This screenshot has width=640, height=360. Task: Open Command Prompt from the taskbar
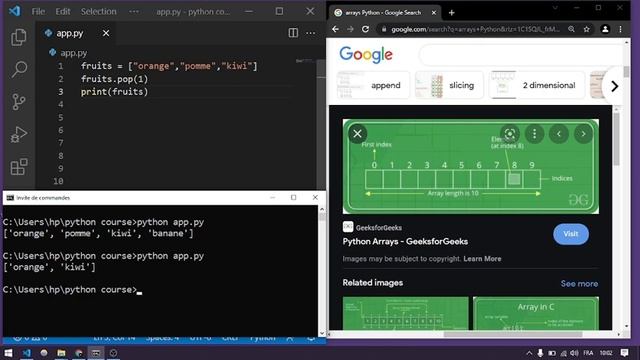[96, 353]
